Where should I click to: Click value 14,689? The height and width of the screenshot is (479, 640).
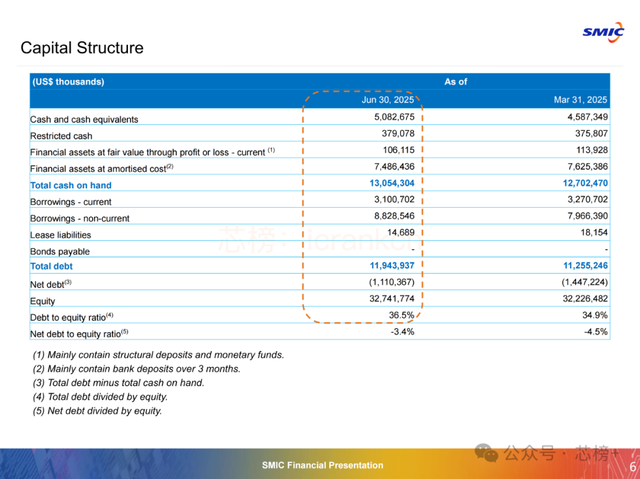[401, 233]
